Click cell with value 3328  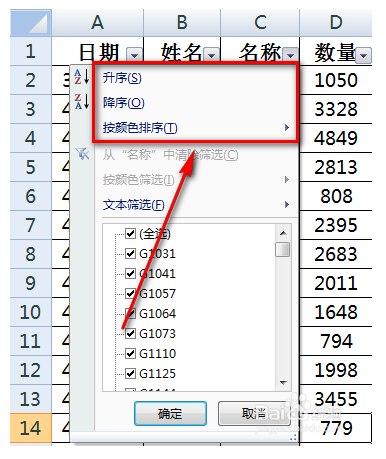pyautogui.click(x=336, y=109)
